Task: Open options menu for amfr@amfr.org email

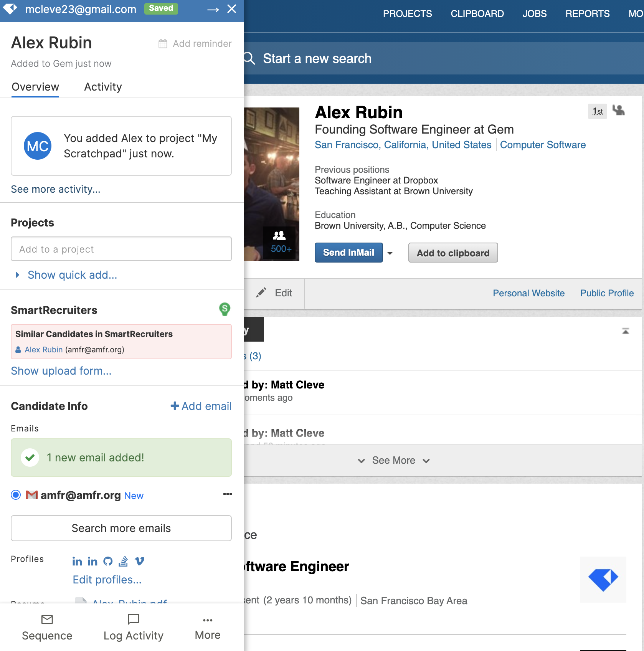Action: [227, 494]
